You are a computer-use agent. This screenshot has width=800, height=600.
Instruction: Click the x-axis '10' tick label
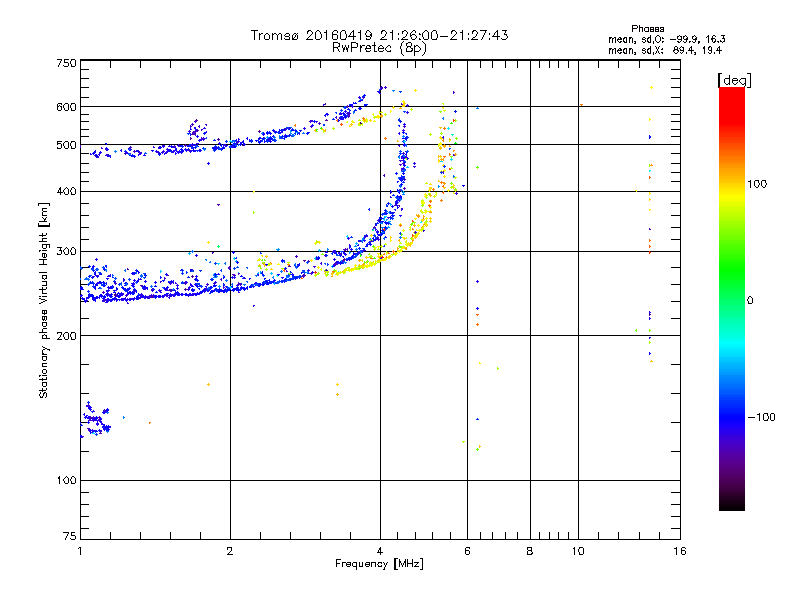tap(578, 551)
